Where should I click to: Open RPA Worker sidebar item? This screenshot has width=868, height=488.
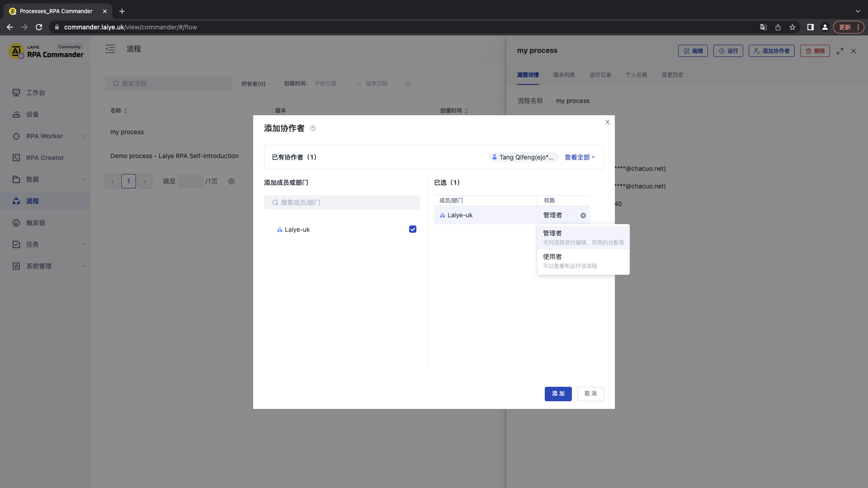tap(45, 136)
